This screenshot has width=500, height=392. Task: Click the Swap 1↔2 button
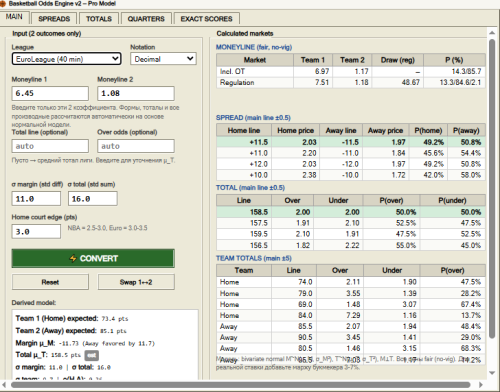(x=136, y=282)
